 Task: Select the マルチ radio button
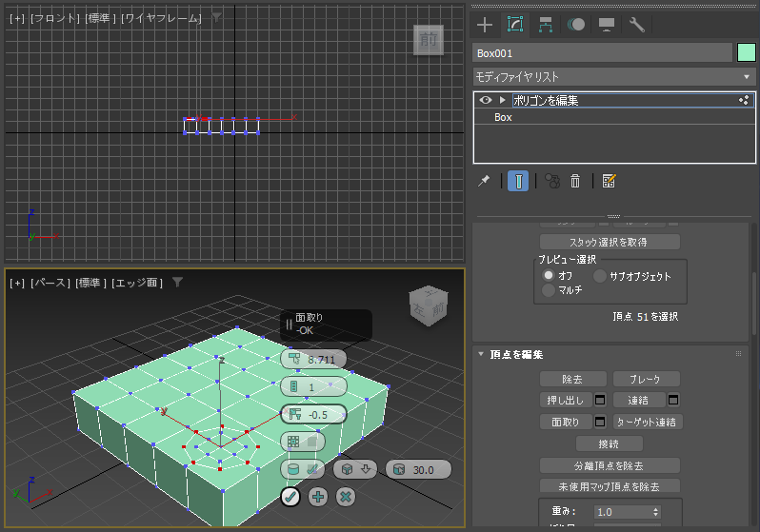click(549, 290)
